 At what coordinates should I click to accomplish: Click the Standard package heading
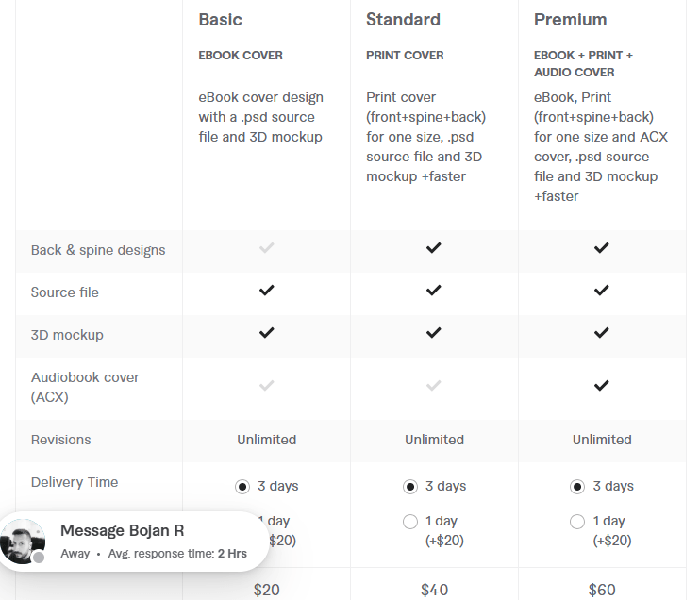pyautogui.click(x=403, y=20)
